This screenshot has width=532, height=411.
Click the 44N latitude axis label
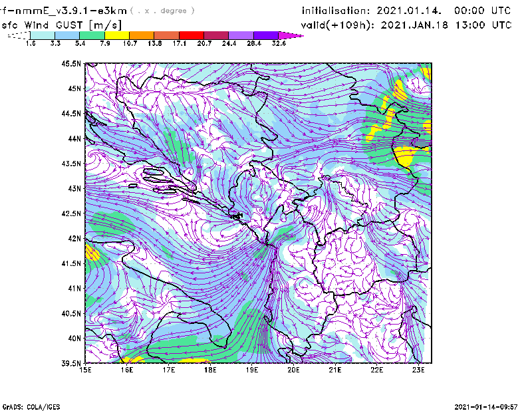point(74,138)
